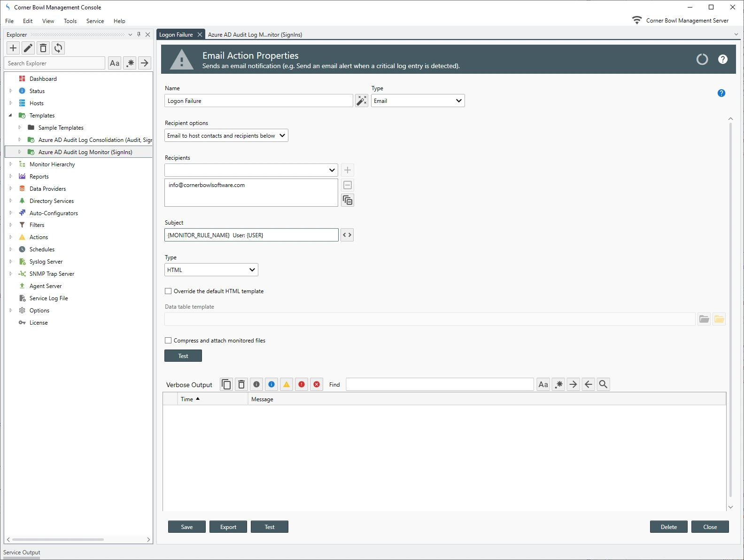Click the Export button
This screenshot has height=560, width=744.
[x=228, y=527]
